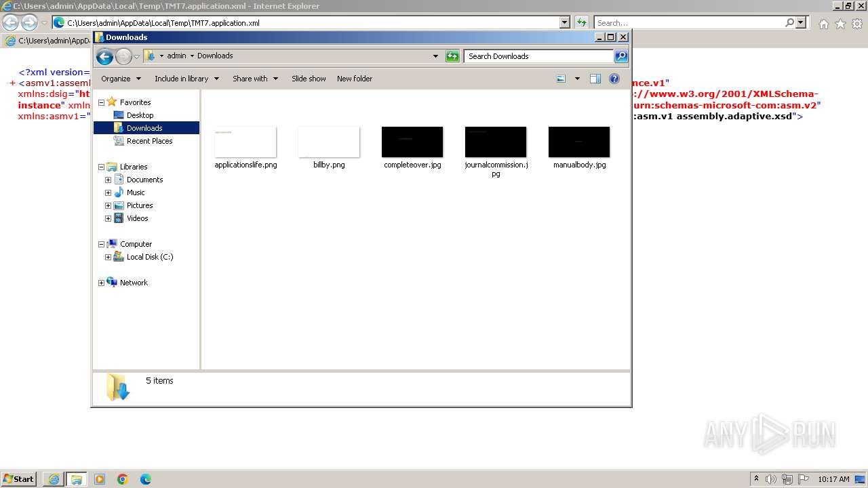Toggle the preview pane
Image resolution: width=868 pixels, height=488 pixels.
pos(595,79)
